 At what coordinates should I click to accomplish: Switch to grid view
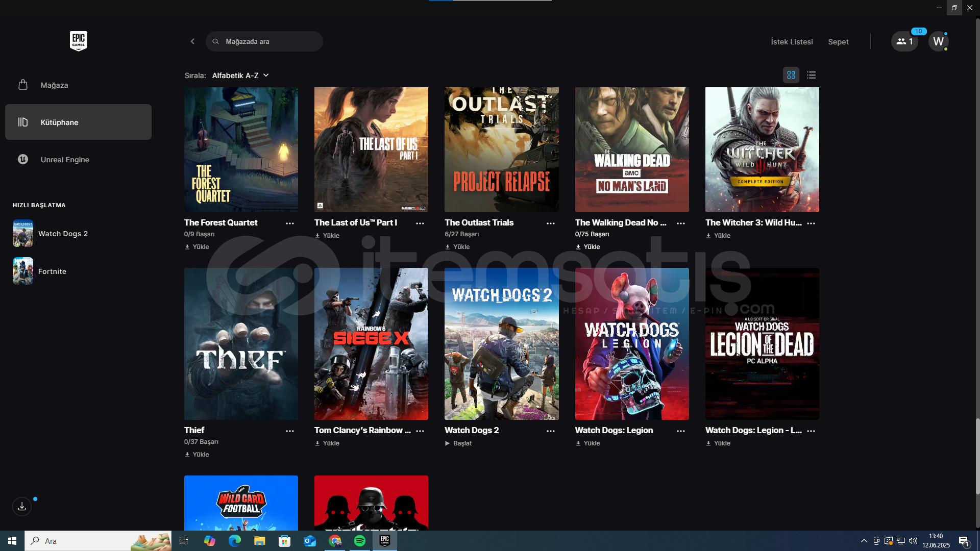point(791,75)
